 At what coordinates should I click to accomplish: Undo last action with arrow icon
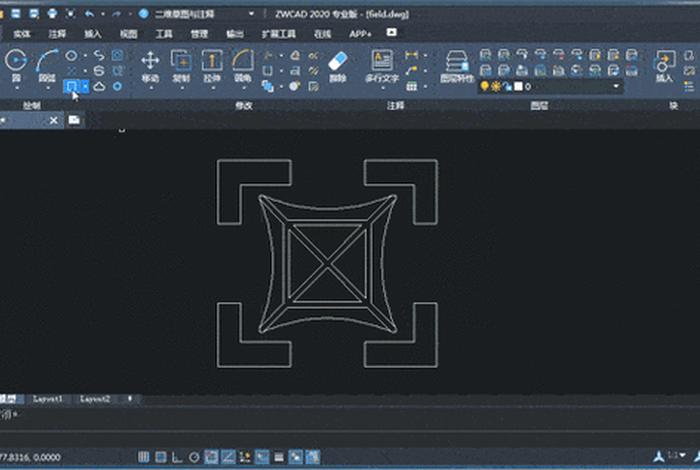point(89,14)
